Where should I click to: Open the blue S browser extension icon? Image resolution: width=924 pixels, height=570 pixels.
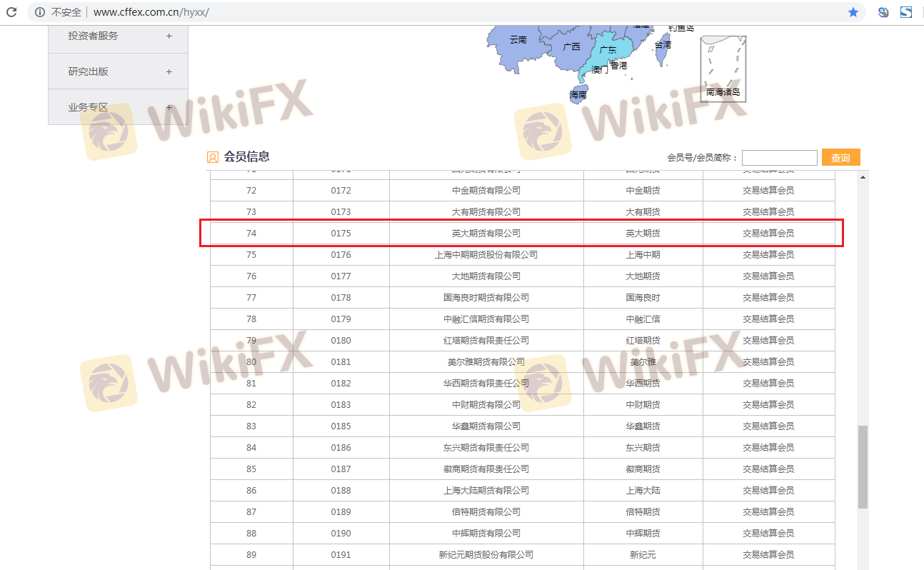(906, 12)
